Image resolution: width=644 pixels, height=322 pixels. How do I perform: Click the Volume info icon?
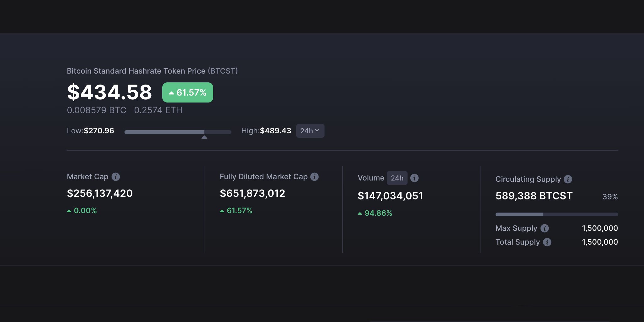tap(414, 178)
